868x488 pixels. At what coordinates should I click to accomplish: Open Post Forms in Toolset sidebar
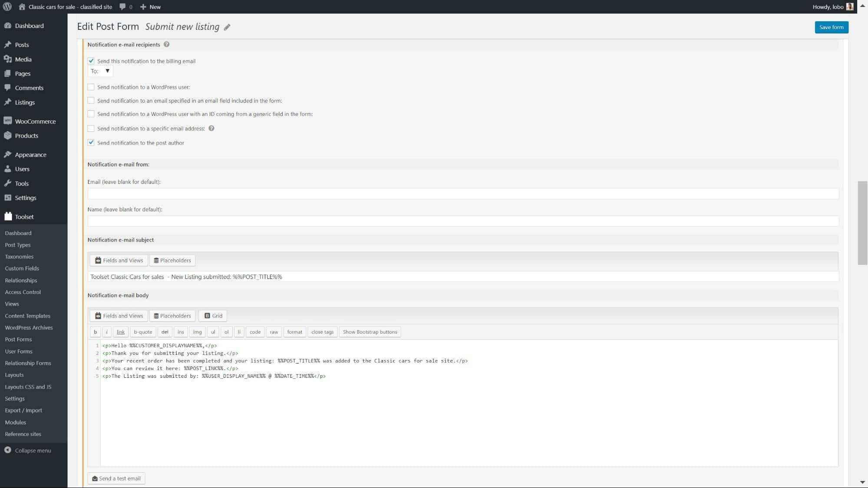[18, 339]
